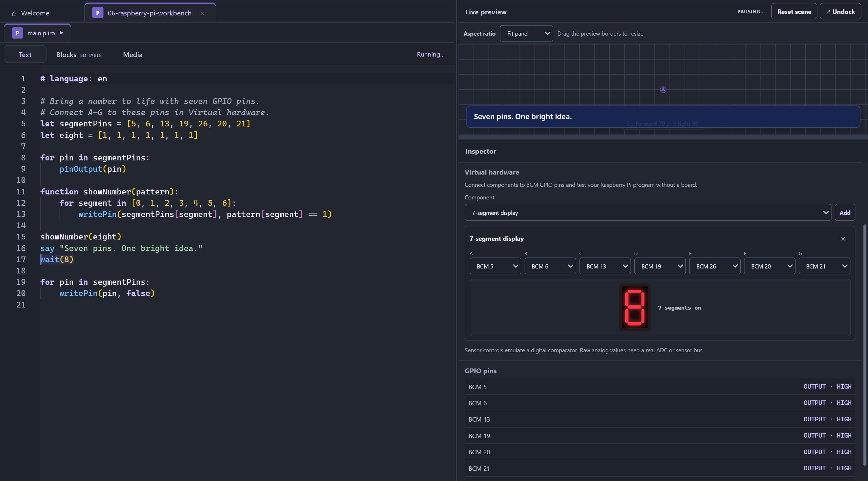Viewport: 868px width, 481px height.
Task: Click the P file icon beside main.pliro
Action: point(18,33)
